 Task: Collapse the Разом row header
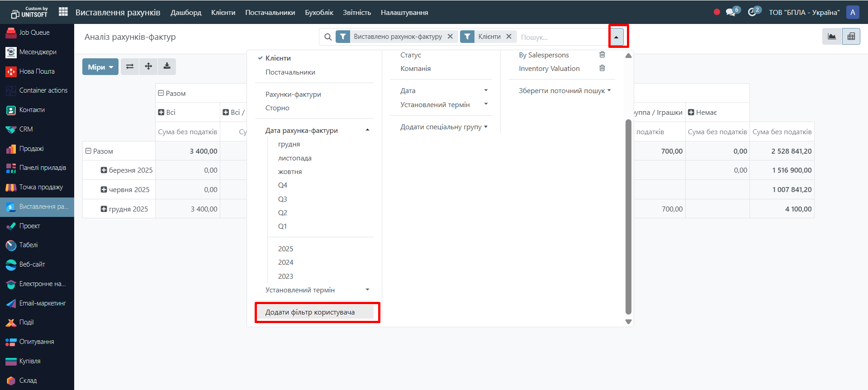(89, 151)
